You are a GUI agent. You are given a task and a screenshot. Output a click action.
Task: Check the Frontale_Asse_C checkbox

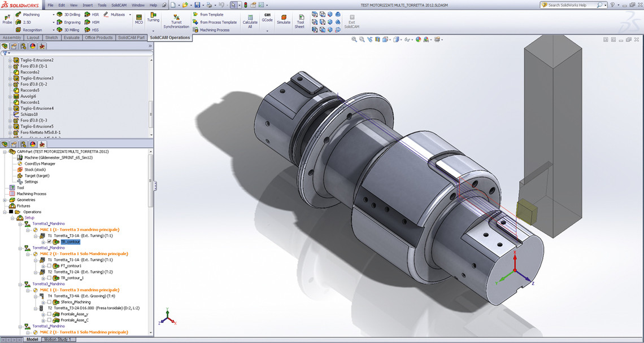point(49,320)
